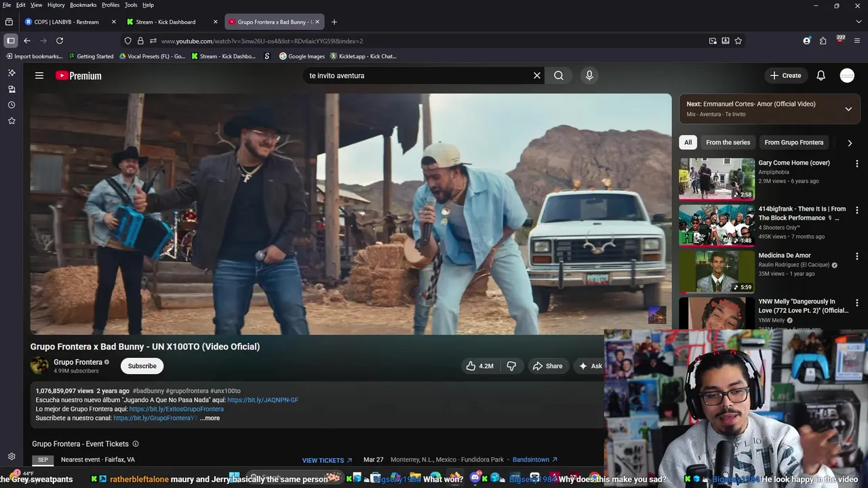The width and height of the screenshot is (868, 488).
Task: Click the YouTube Premium logo
Action: [79, 75]
